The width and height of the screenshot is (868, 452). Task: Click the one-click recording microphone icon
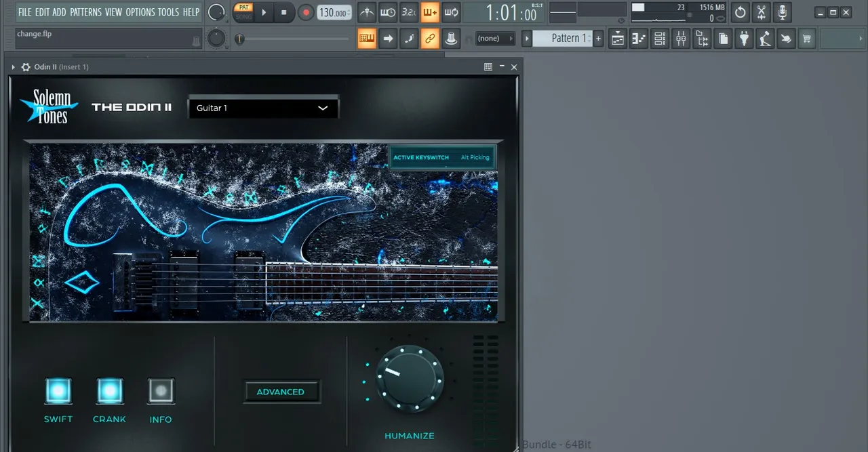click(x=783, y=12)
